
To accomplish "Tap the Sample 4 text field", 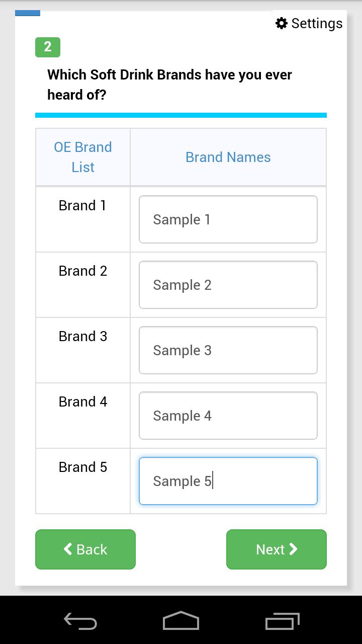I will [x=228, y=416].
